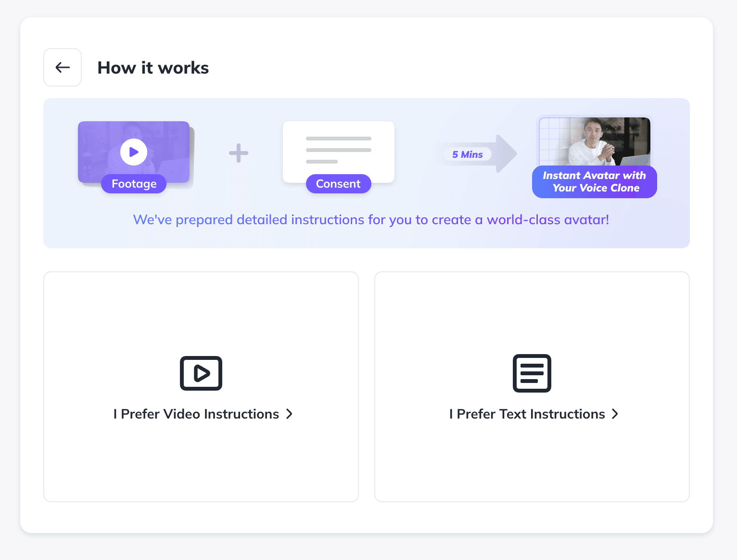Image resolution: width=737 pixels, height=560 pixels.
Task: Click the back arrow button
Action: coord(63,67)
